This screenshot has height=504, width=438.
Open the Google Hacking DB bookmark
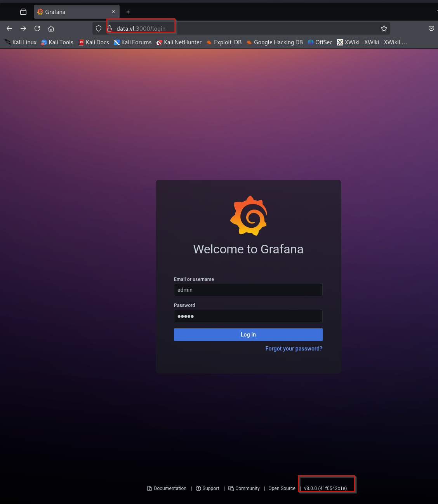tap(275, 42)
